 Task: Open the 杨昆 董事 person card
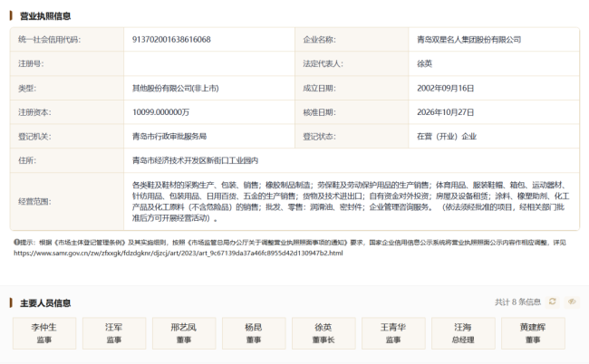(254, 333)
